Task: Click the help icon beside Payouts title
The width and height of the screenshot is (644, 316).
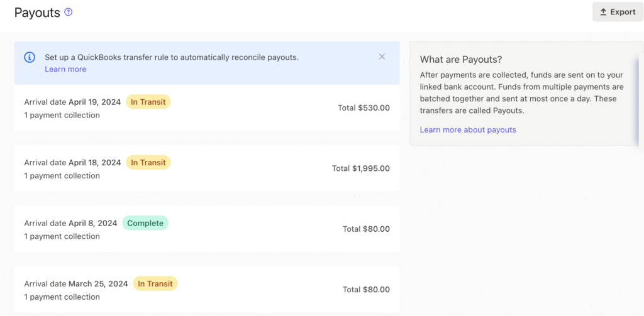Action: pos(69,12)
